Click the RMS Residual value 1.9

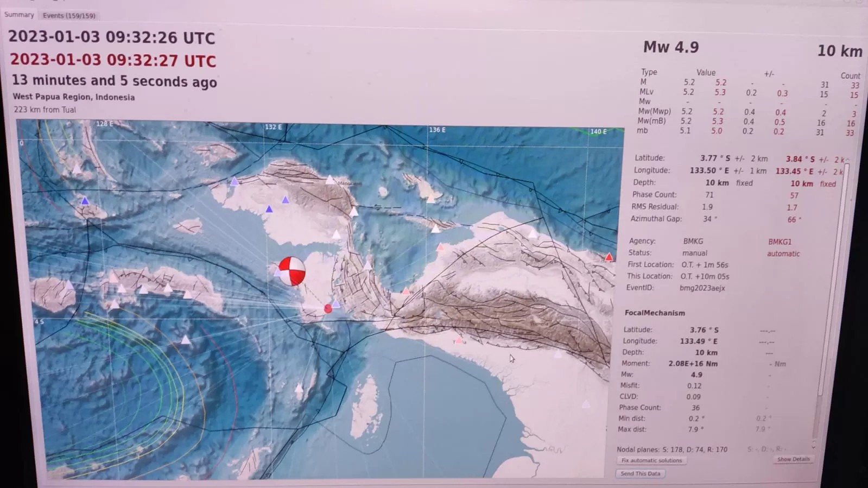[x=707, y=207]
